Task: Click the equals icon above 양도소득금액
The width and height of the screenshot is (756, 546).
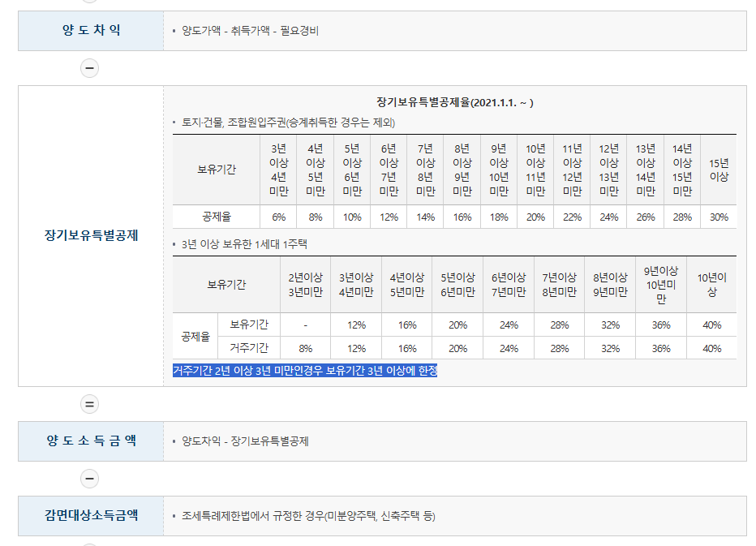Action: click(x=89, y=404)
